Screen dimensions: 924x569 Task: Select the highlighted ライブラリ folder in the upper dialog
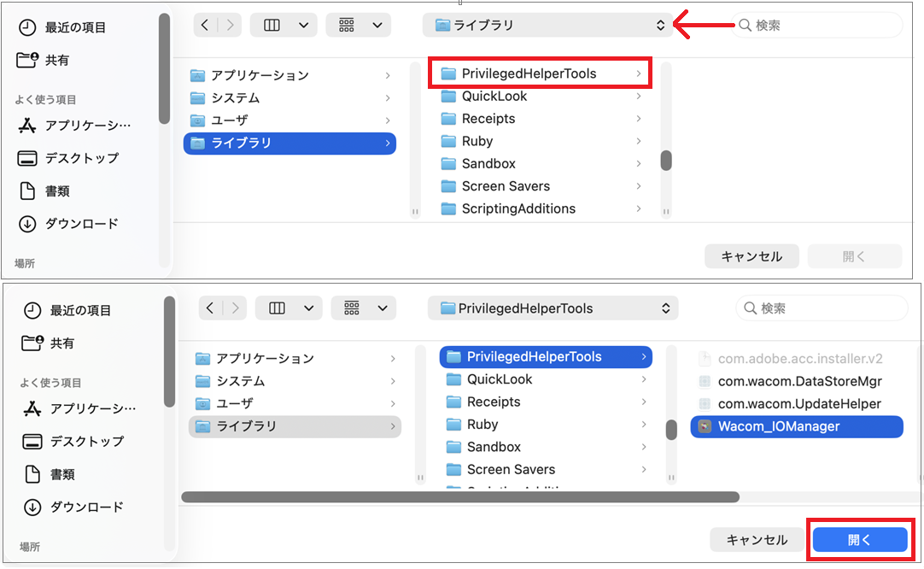pyautogui.click(x=290, y=144)
